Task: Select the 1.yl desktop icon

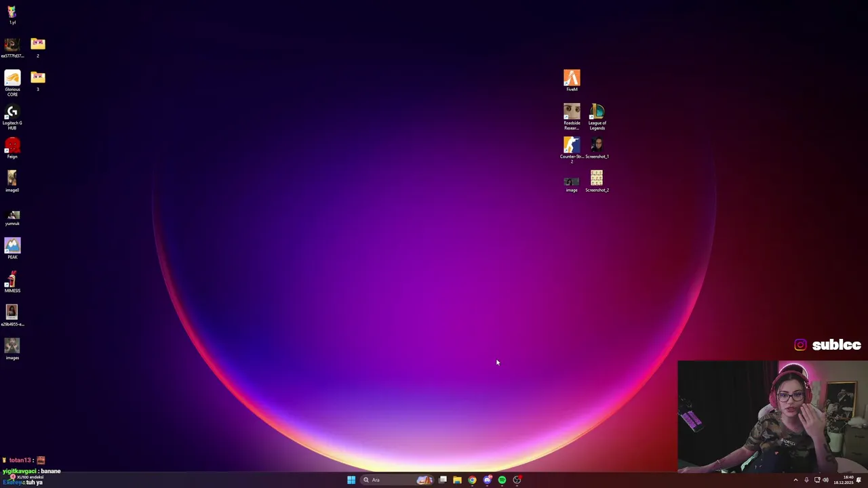Action: pos(12,14)
